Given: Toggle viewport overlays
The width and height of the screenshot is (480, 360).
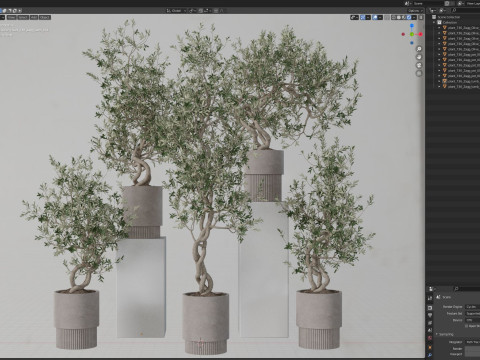Looking at the screenshot, I should pos(375,17).
